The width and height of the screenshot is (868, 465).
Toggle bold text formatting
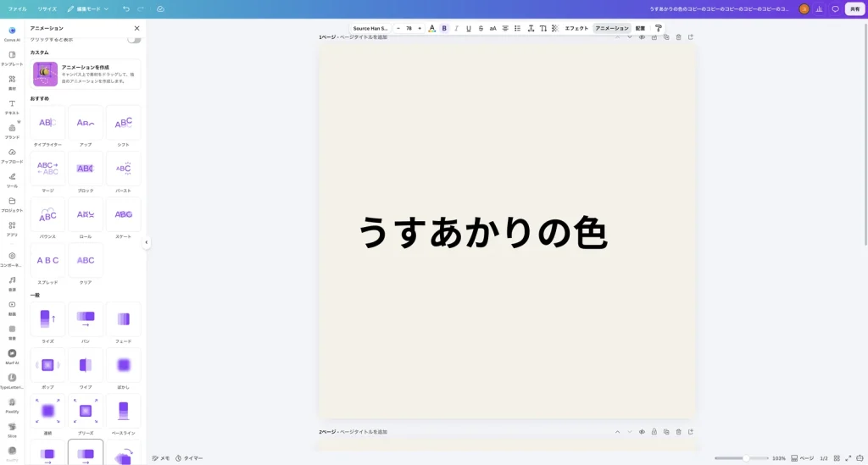(x=444, y=28)
